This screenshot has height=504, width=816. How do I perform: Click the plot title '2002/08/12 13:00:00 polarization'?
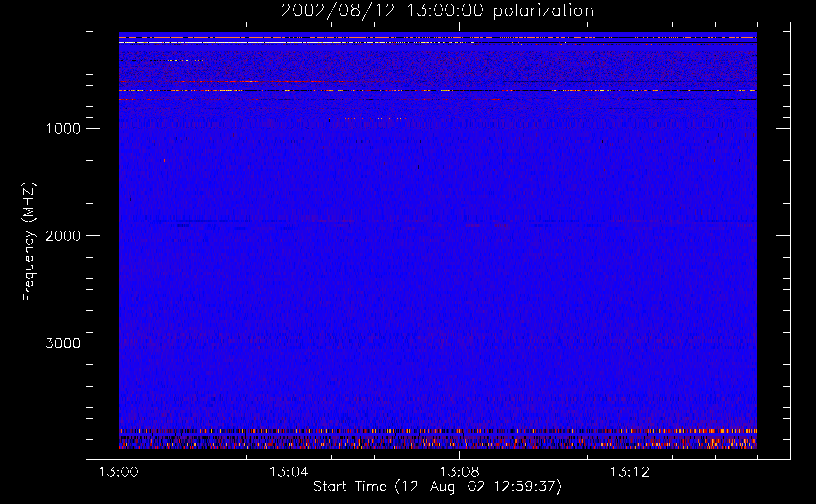click(x=437, y=11)
